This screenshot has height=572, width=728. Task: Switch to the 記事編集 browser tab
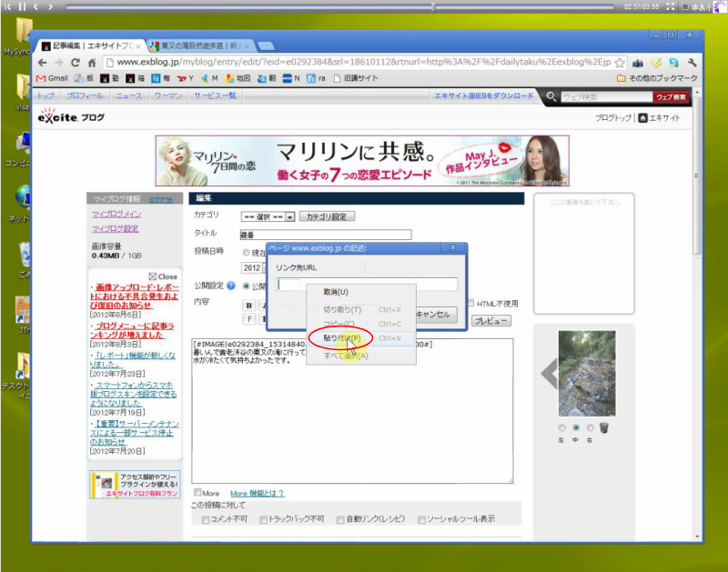[91, 45]
